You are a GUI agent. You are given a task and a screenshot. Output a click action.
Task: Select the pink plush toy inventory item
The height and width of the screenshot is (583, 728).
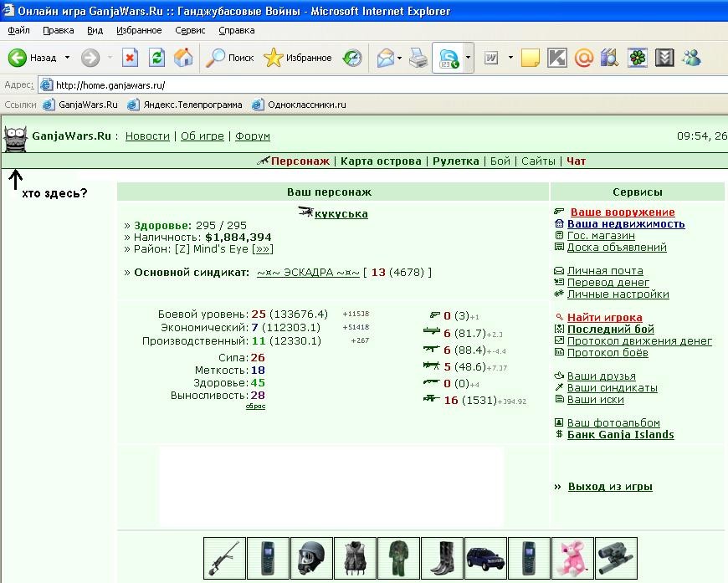pos(572,559)
